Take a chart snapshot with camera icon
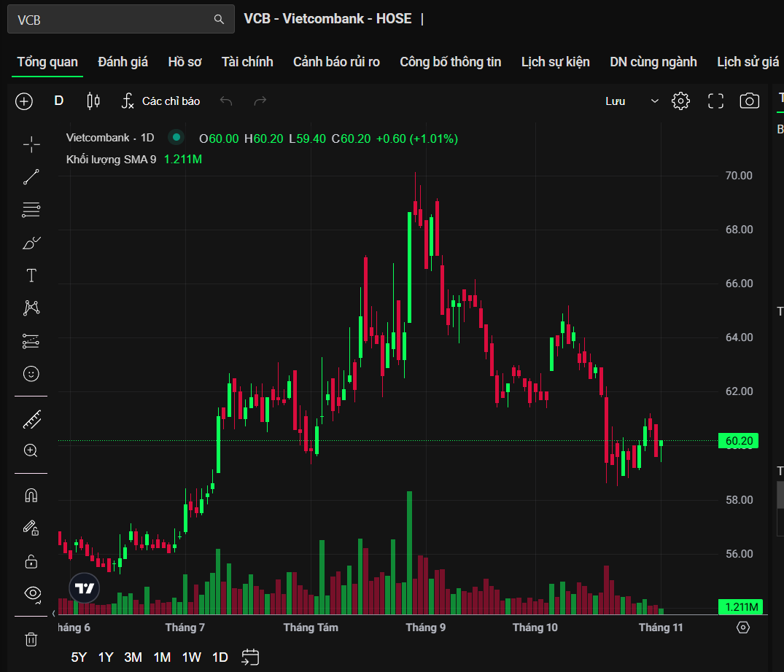This screenshot has height=672, width=784. point(749,101)
